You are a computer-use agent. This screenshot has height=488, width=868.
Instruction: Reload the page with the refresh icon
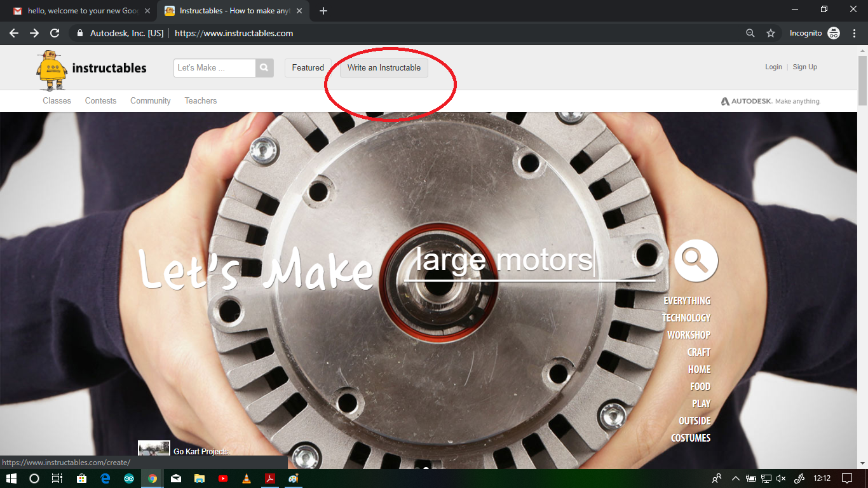[x=55, y=33]
